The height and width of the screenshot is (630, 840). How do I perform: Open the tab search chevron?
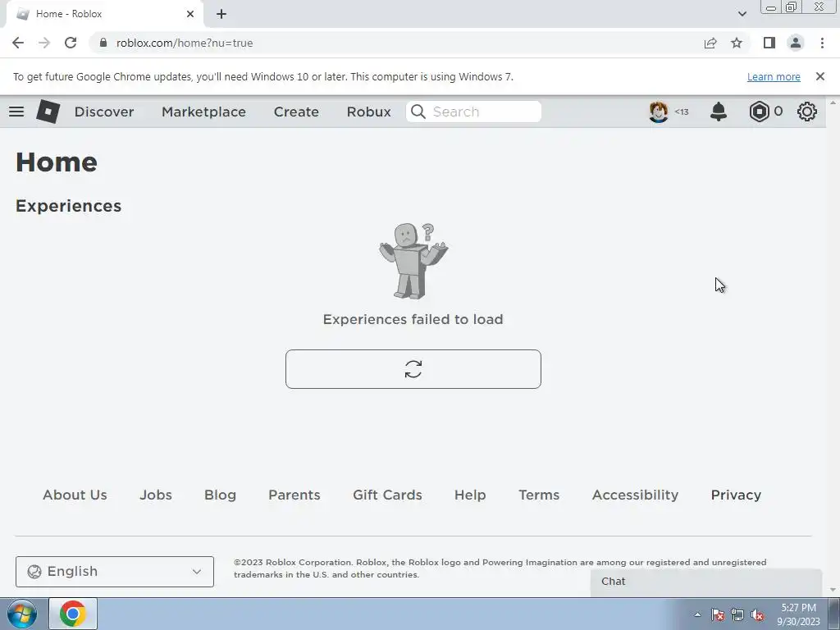click(x=742, y=14)
